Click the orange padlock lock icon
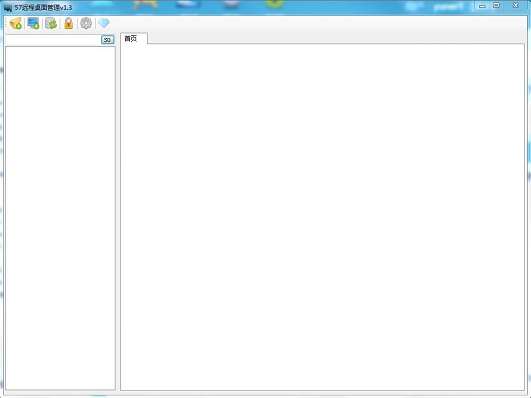This screenshot has height=398, width=531. [x=69, y=23]
